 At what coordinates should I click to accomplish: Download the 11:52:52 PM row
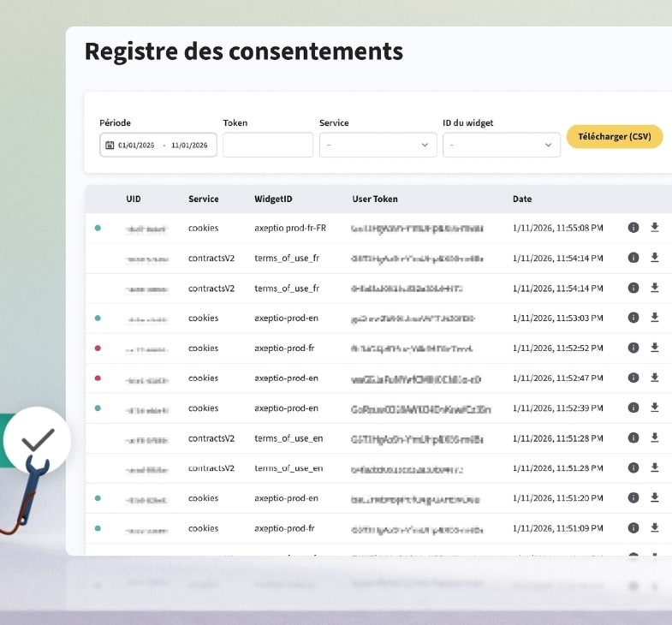click(654, 348)
